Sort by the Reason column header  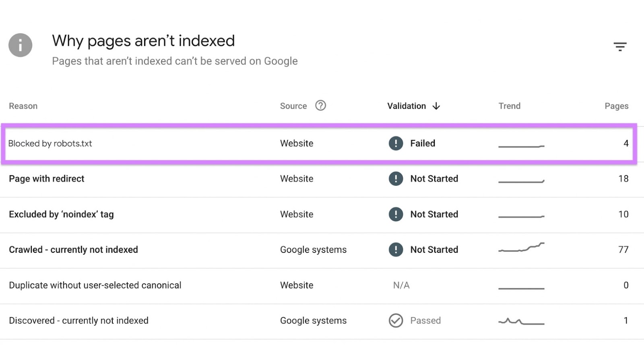(x=23, y=106)
